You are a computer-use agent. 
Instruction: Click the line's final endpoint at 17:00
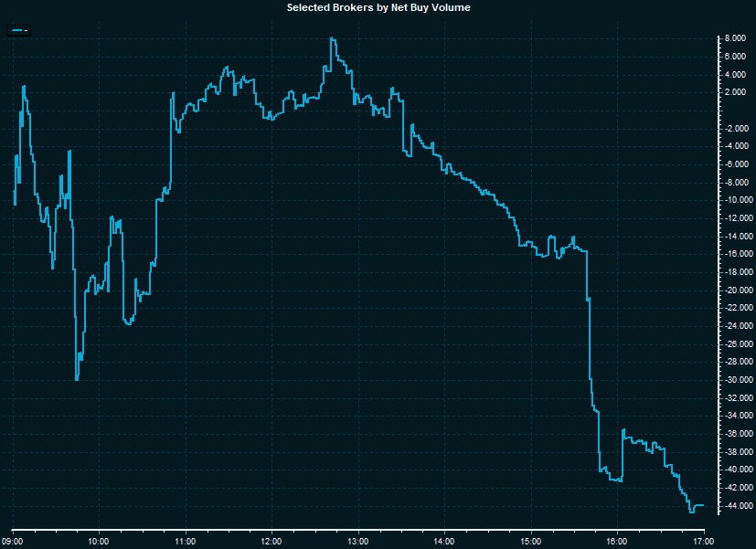tap(702, 505)
